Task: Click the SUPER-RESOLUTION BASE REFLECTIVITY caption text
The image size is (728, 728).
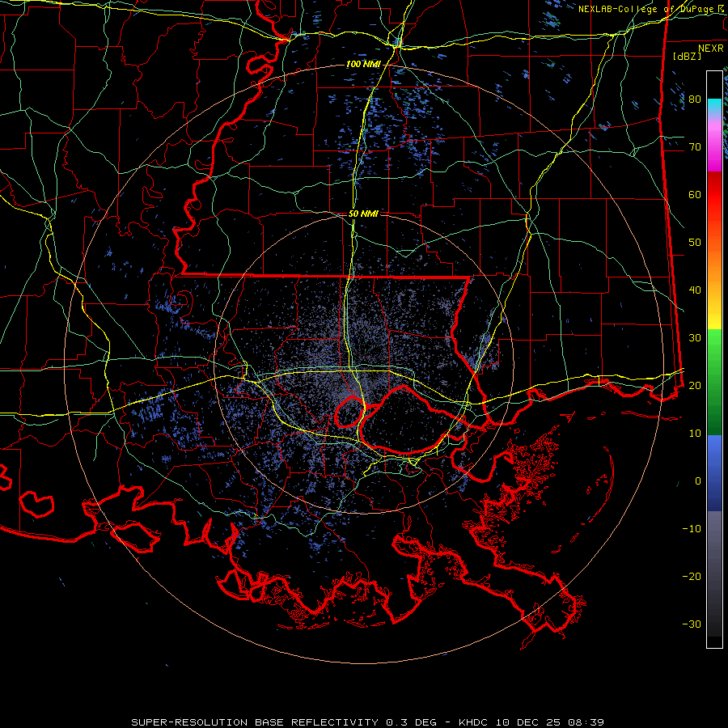Action: coord(255,722)
